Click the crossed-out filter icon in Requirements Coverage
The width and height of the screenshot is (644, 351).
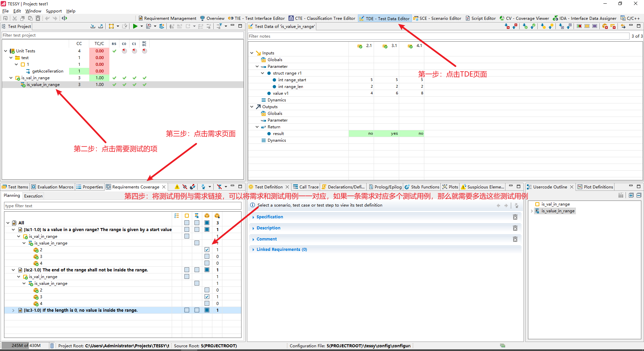[219, 187]
